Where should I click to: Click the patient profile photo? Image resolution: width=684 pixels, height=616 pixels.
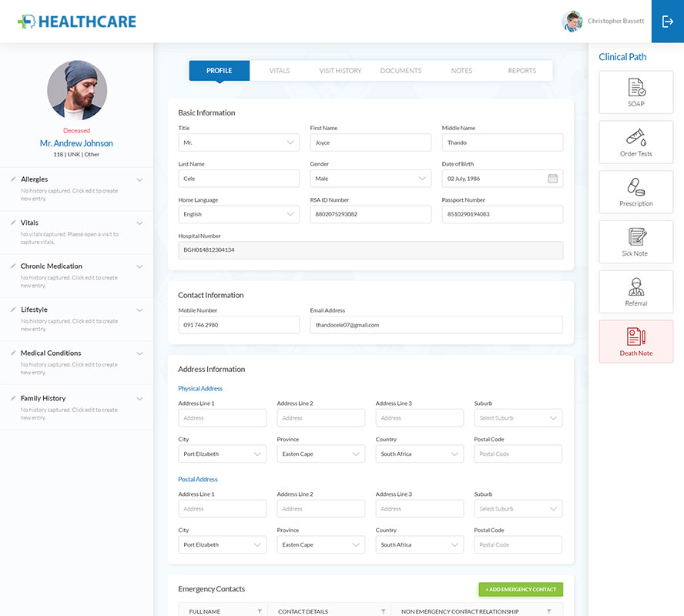(77, 90)
